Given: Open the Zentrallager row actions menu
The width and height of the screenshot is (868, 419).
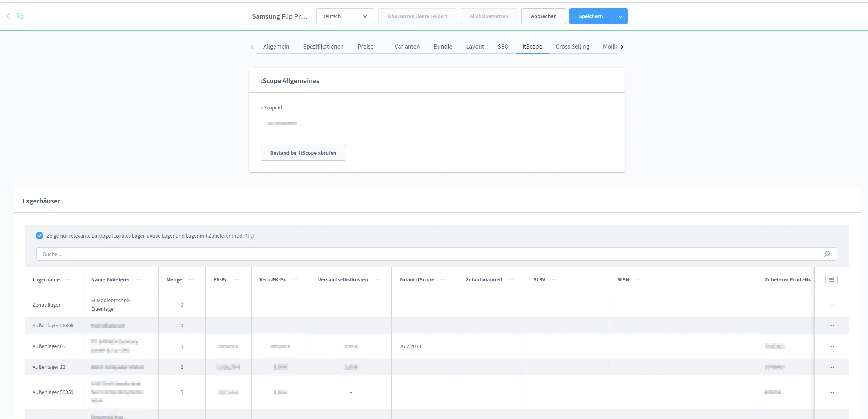Looking at the screenshot, I should (x=831, y=305).
